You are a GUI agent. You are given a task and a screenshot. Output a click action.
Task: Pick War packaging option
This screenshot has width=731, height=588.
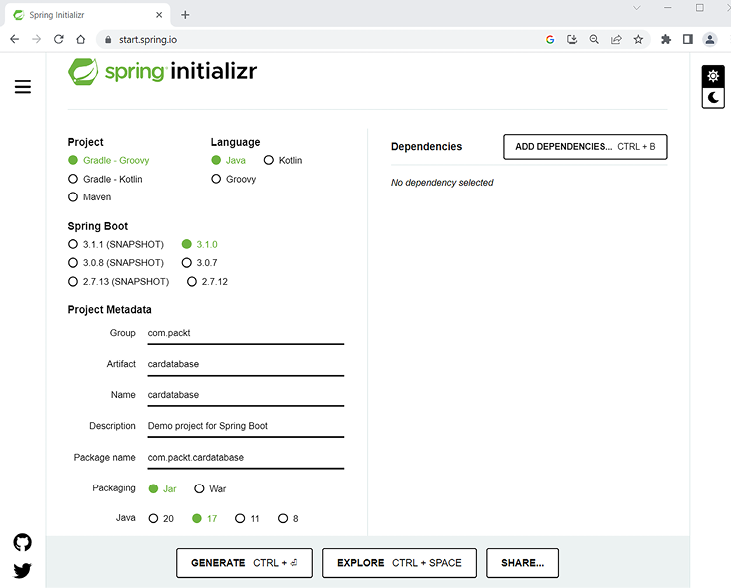[199, 488]
